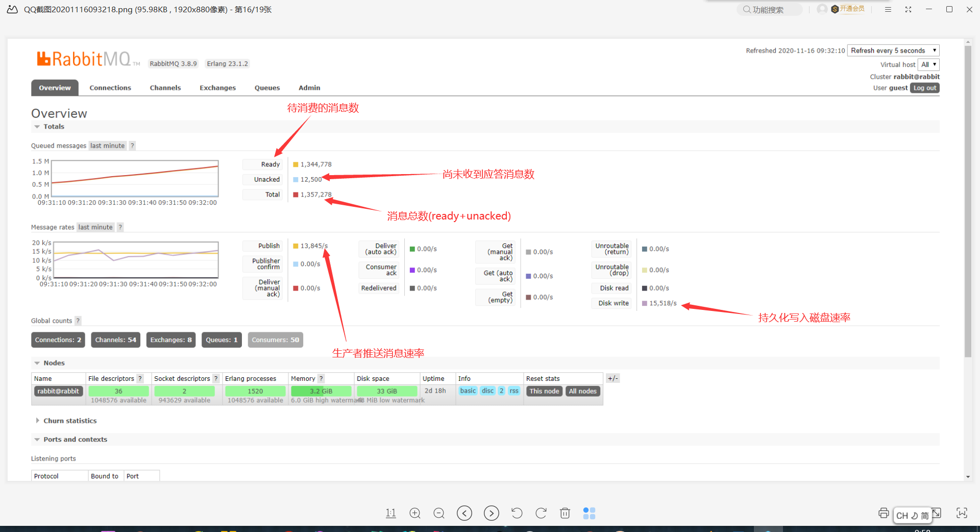Reset stats for All nodes
The height and width of the screenshot is (532, 980).
click(583, 391)
